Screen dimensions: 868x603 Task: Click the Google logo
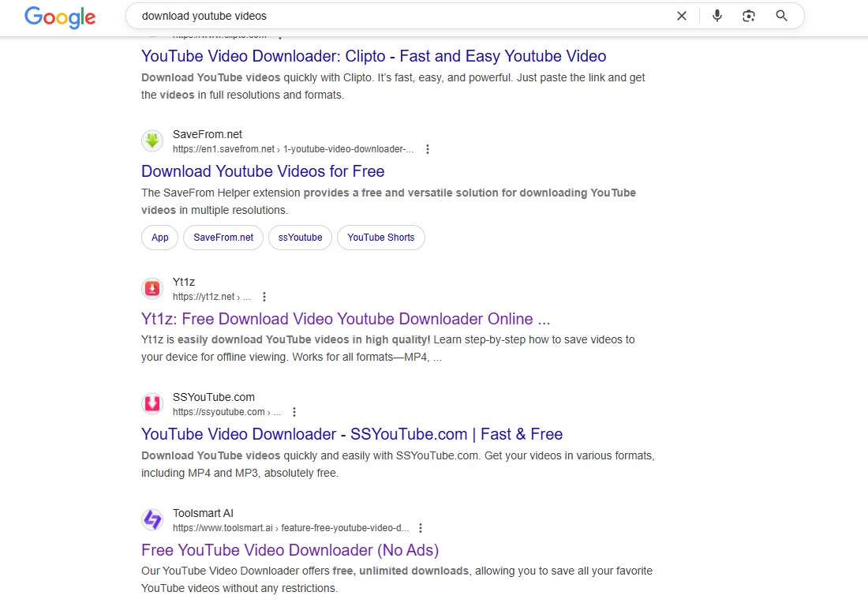pyautogui.click(x=60, y=17)
